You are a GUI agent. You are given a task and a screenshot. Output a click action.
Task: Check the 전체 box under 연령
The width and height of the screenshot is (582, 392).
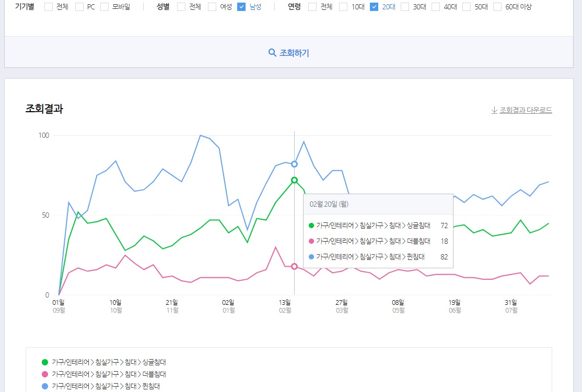click(312, 7)
